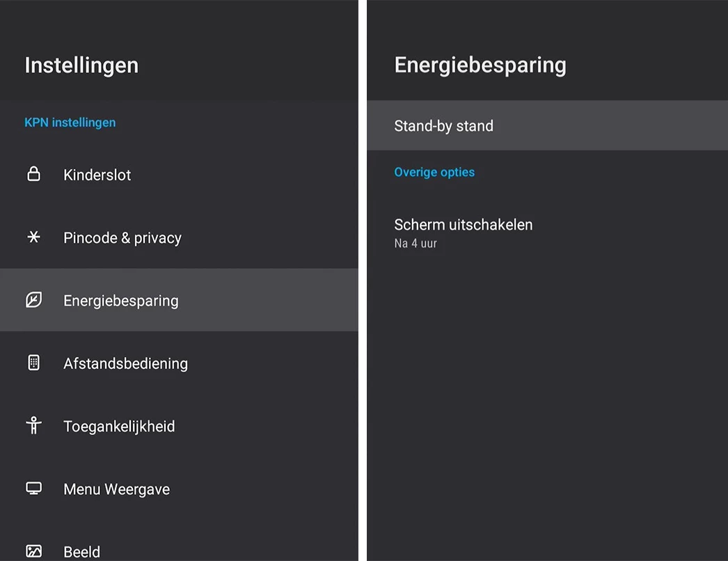The image size is (728, 561).
Task: Click the KPN instellingen section header
Action: click(70, 123)
